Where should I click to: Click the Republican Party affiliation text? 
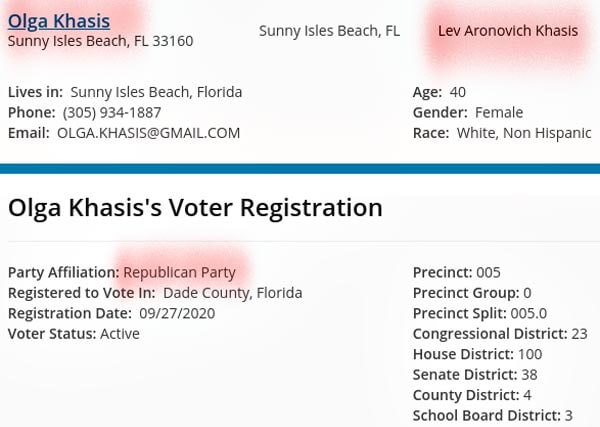(x=179, y=272)
